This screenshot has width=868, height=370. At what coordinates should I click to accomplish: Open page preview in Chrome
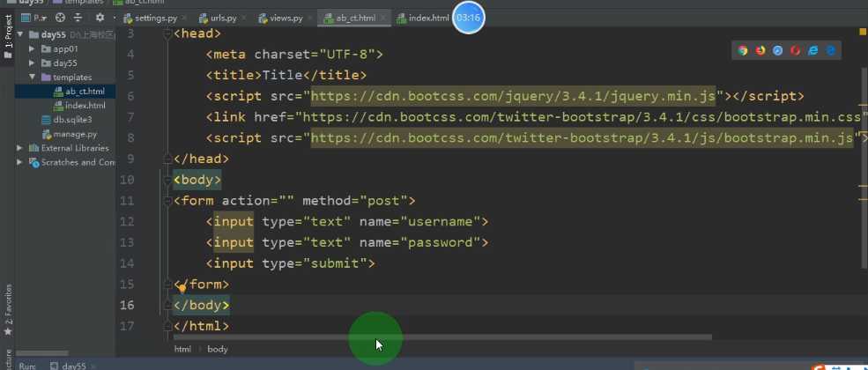[x=743, y=50]
